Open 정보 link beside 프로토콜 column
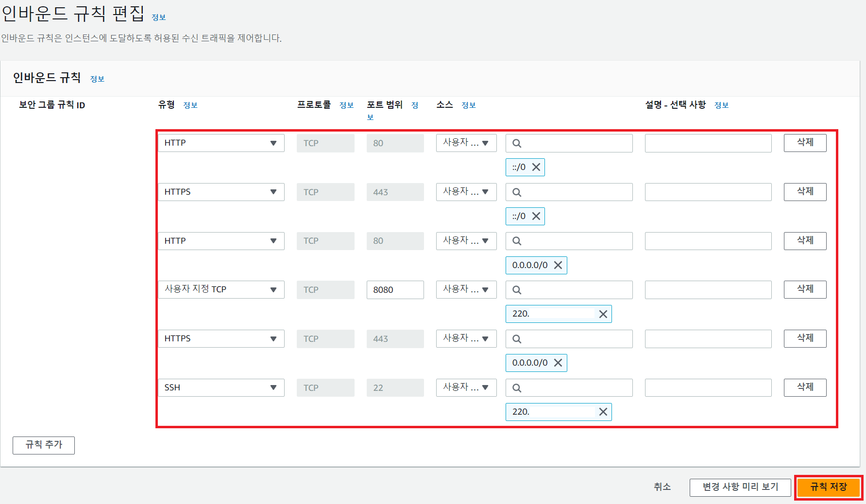The height and width of the screenshot is (504, 866). point(346,105)
